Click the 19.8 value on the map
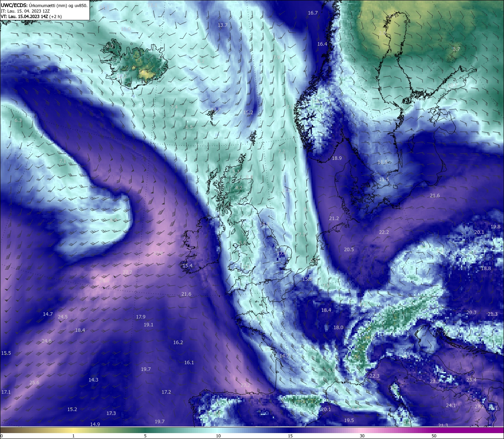The image size is (504, 439). point(495,227)
